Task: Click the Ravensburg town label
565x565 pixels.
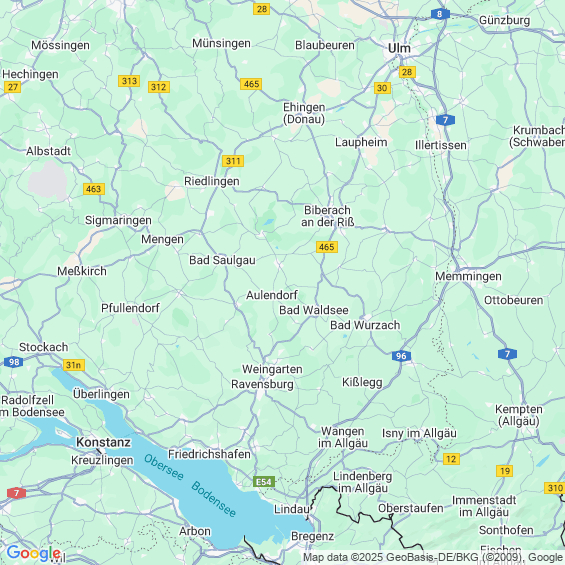Action: [x=262, y=384]
